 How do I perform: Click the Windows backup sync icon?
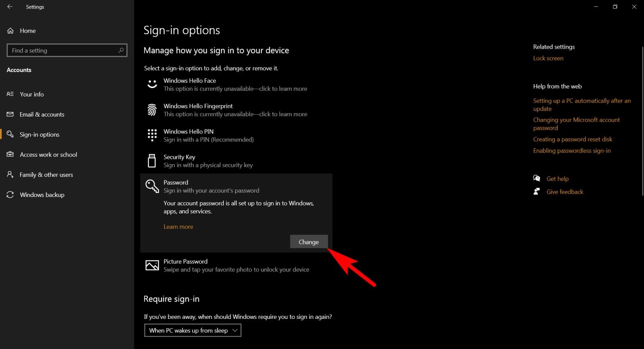tap(10, 195)
